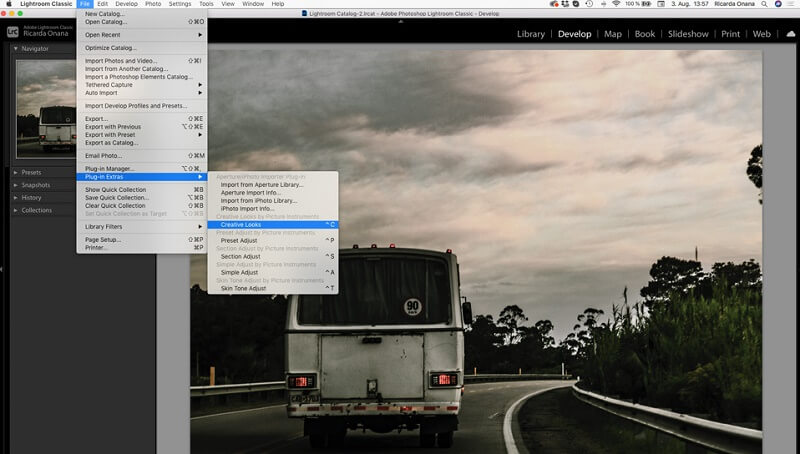Choose Open Catalog menu item

(x=142, y=22)
